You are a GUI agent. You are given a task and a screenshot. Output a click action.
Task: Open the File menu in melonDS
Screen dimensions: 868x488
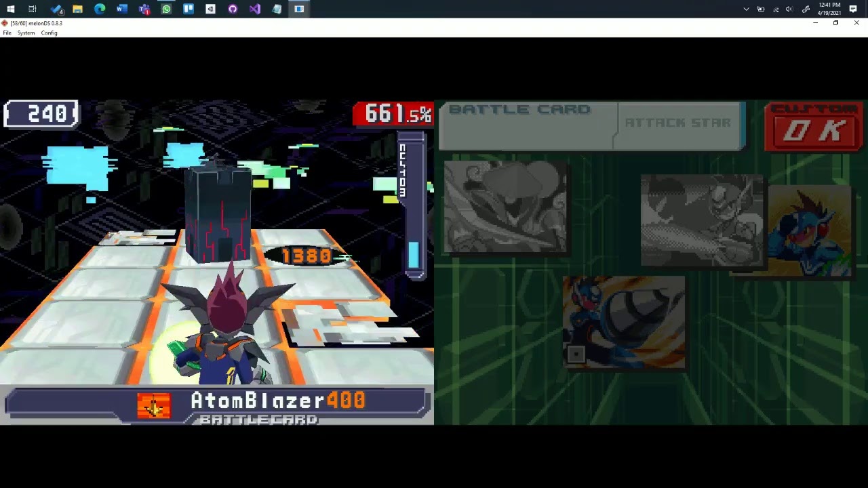[7, 33]
